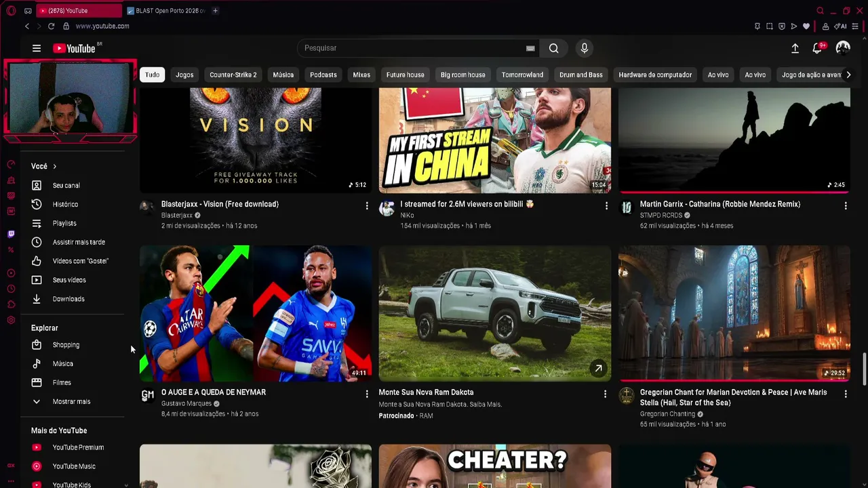Viewport: 868px width, 488px height.
Task: Open options for O AUGE E A QUEDA DE NEYMAR
Action: 367,394
